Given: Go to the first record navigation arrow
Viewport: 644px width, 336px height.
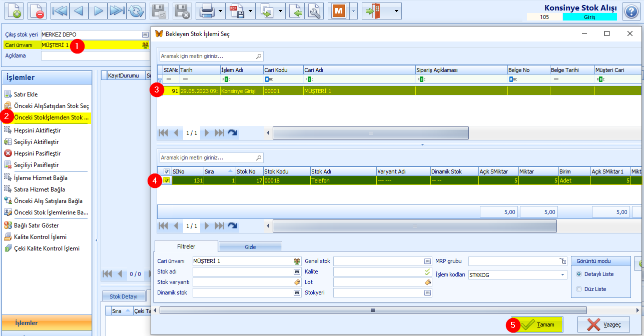Looking at the screenshot, I should pos(61,11).
